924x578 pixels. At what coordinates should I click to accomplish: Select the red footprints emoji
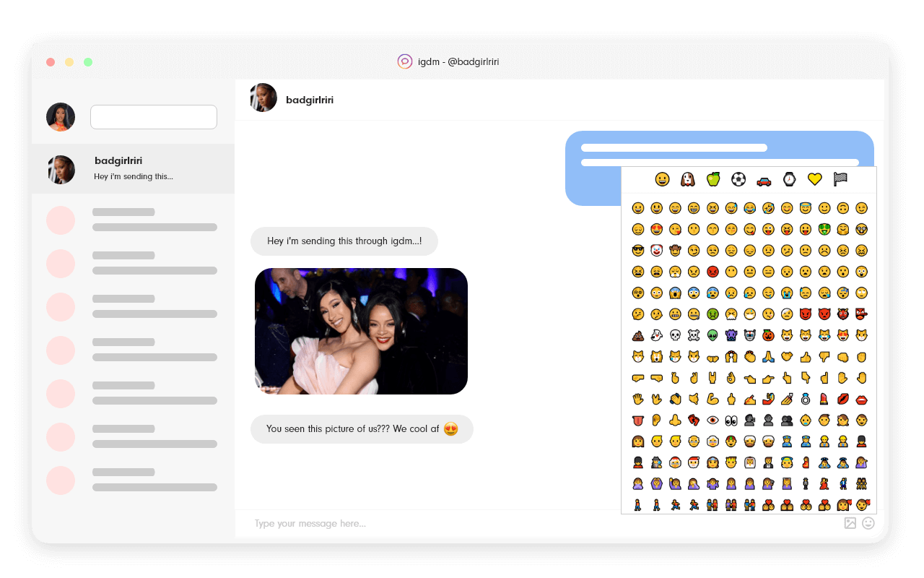(x=694, y=420)
